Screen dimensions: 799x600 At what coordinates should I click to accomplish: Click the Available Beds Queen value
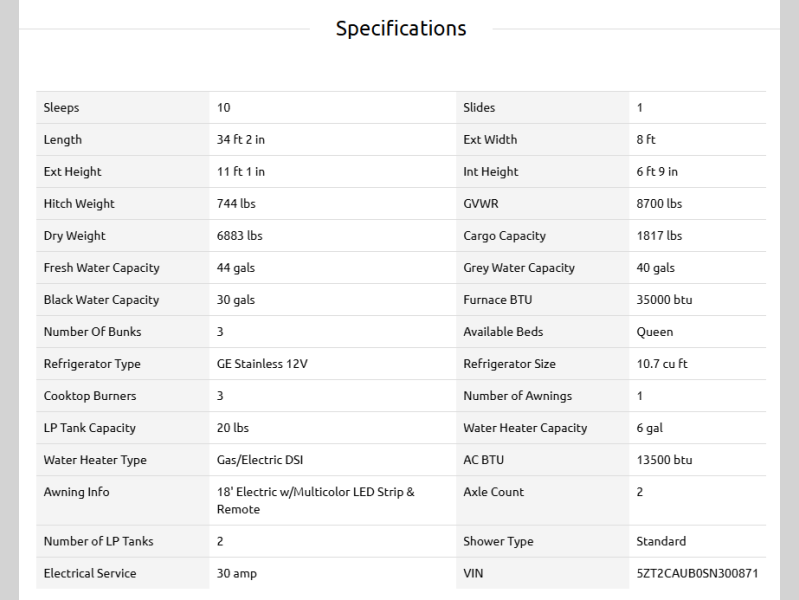click(655, 332)
